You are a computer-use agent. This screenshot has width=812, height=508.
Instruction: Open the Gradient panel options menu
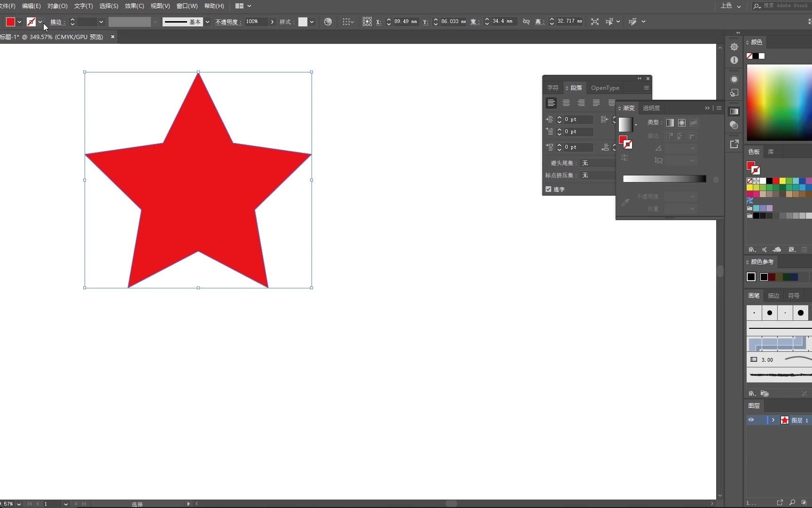[x=718, y=108]
